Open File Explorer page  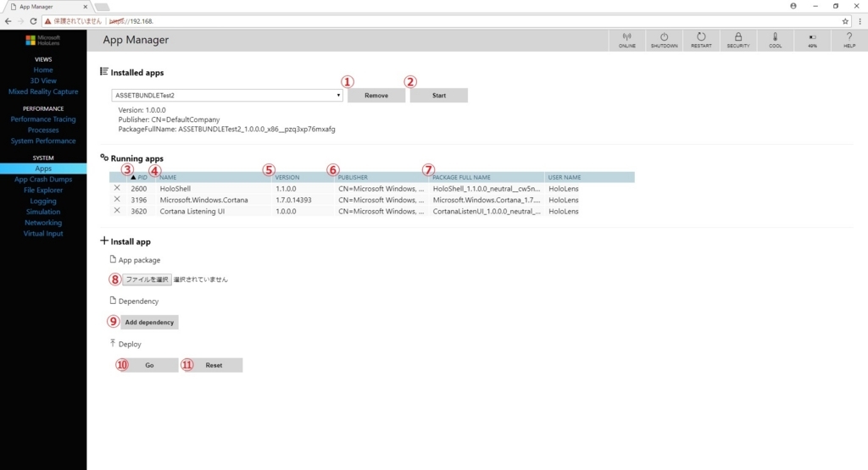coord(43,190)
